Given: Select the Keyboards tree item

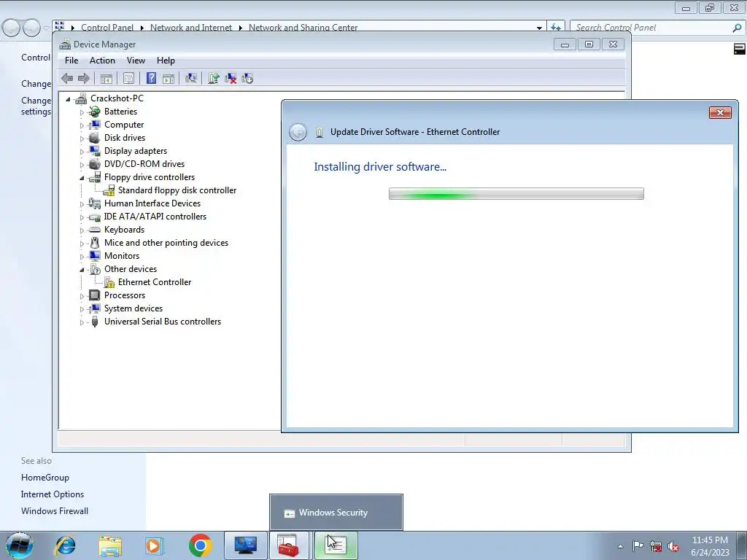Looking at the screenshot, I should 124,230.
